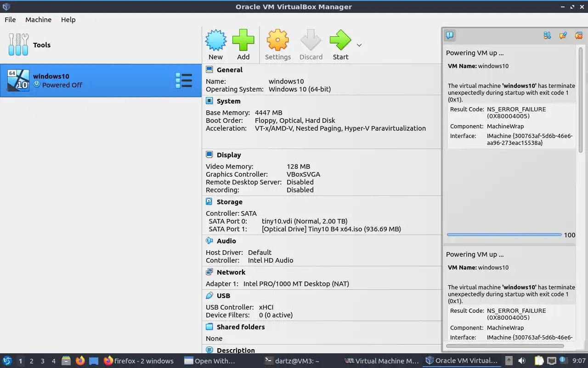Switch to Virtual Machine Manager taskbar window

[382, 361]
